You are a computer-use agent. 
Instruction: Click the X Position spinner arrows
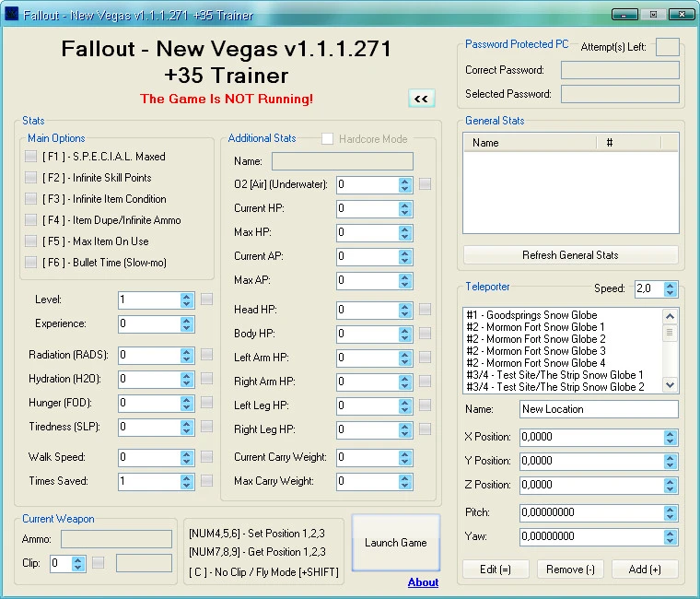pos(670,438)
